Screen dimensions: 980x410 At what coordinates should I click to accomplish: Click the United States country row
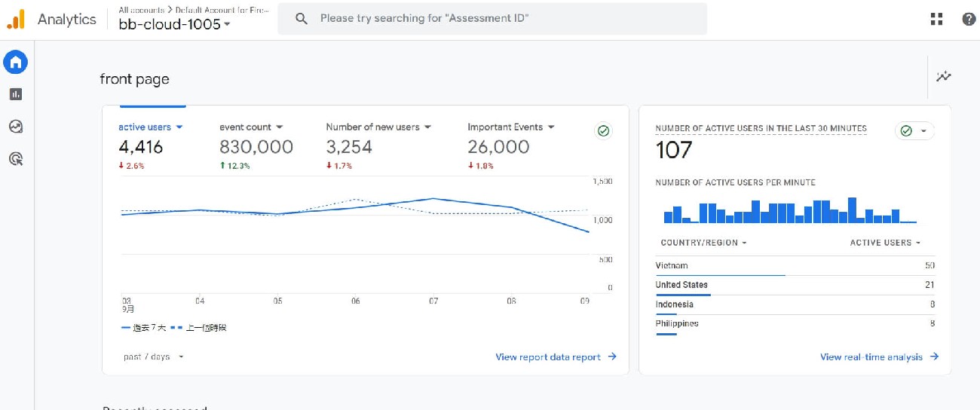pos(795,286)
